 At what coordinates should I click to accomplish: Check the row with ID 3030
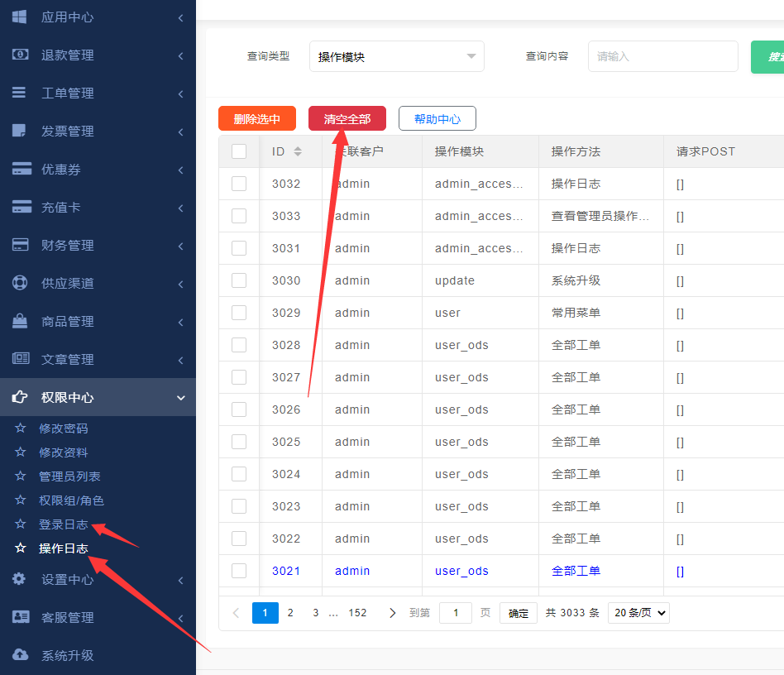point(239,280)
